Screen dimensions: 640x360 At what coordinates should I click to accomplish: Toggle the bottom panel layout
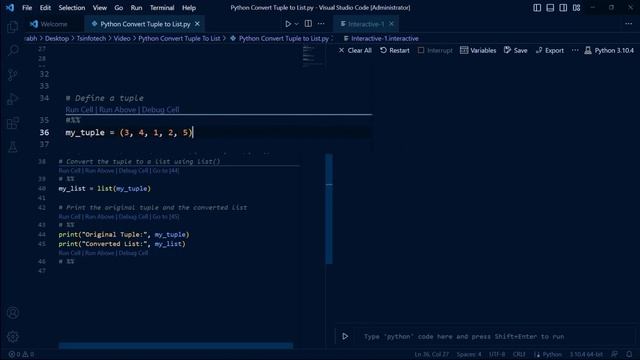pos(550,7)
